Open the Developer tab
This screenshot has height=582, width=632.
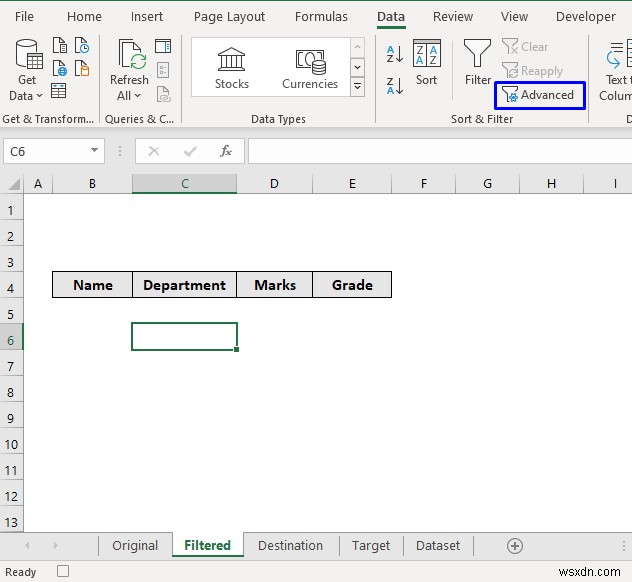pos(586,17)
